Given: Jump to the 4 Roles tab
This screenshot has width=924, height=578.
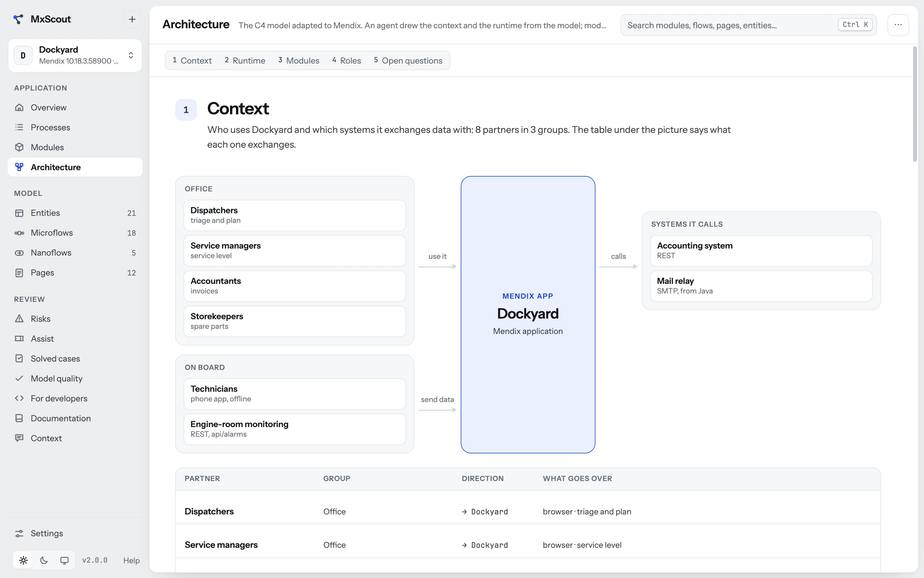Looking at the screenshot, I should click(x=347, y=60).
